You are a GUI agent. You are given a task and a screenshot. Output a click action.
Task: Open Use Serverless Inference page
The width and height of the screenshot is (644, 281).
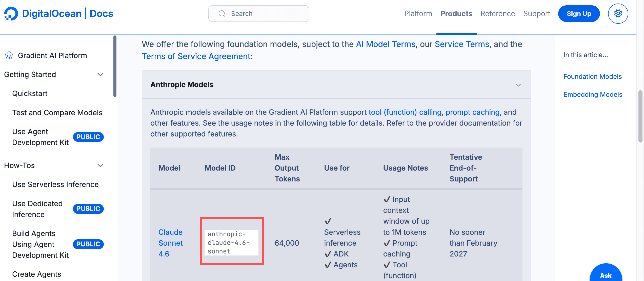55,184
